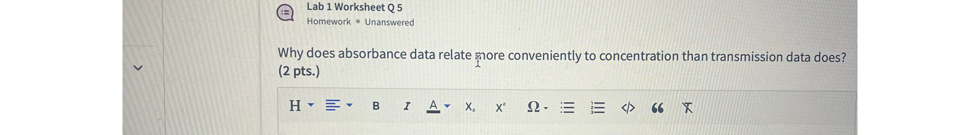Click the discussion question bubble icon

pos(285,13)
